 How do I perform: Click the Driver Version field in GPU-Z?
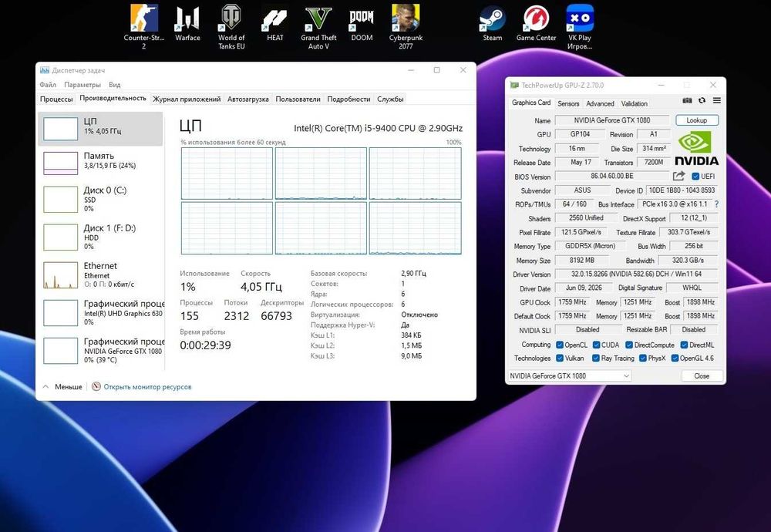click(x=636, y=274)
